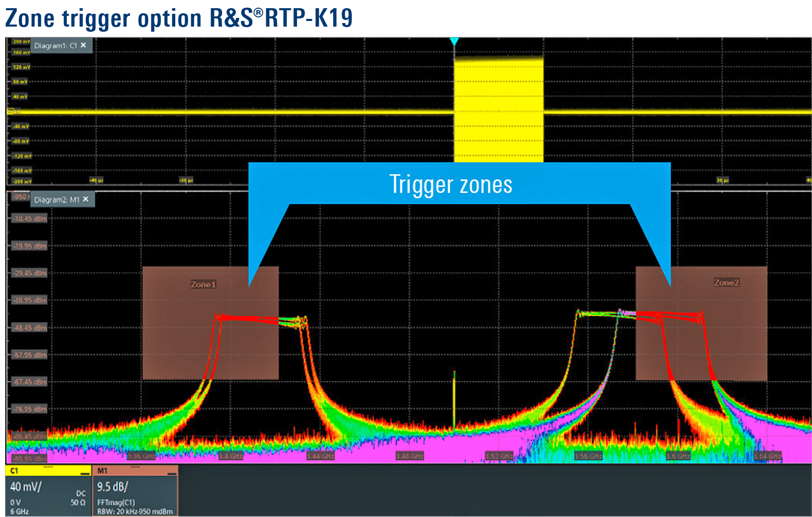
Task: Click the -76.95 dBm axis label
Action: pyautogui.click(x=30, y=409)
